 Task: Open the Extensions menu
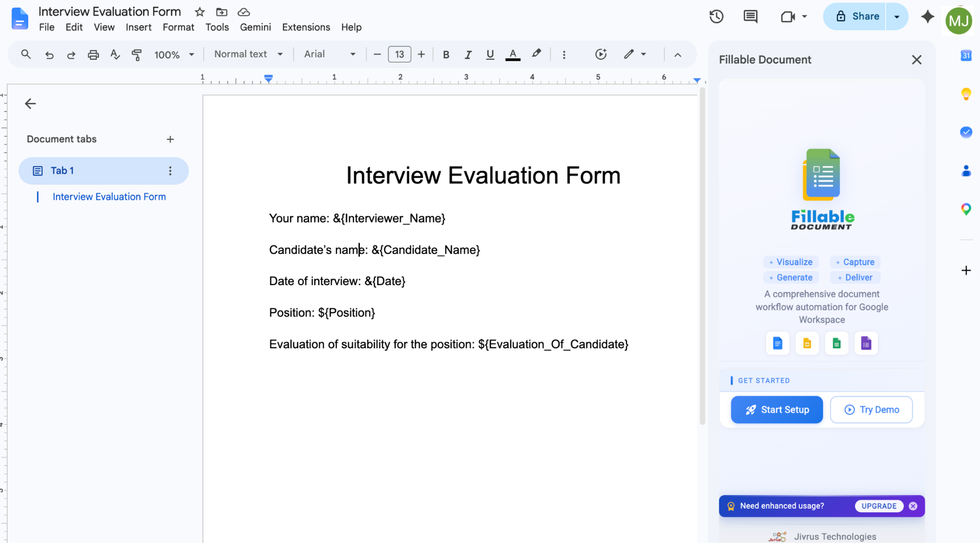pos(306,27)
